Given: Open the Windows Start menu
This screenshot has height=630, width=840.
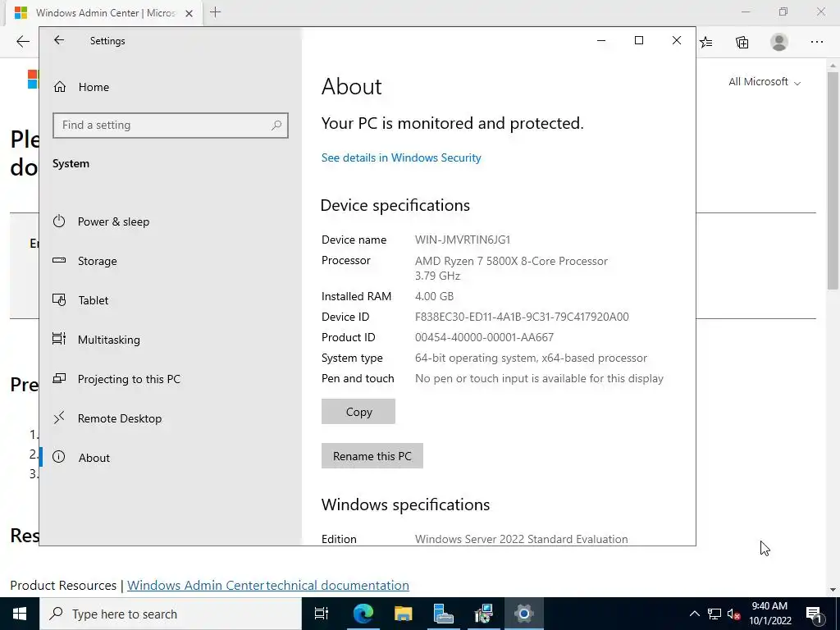Looking at the screenshot, I should click(x=20, y=614).
